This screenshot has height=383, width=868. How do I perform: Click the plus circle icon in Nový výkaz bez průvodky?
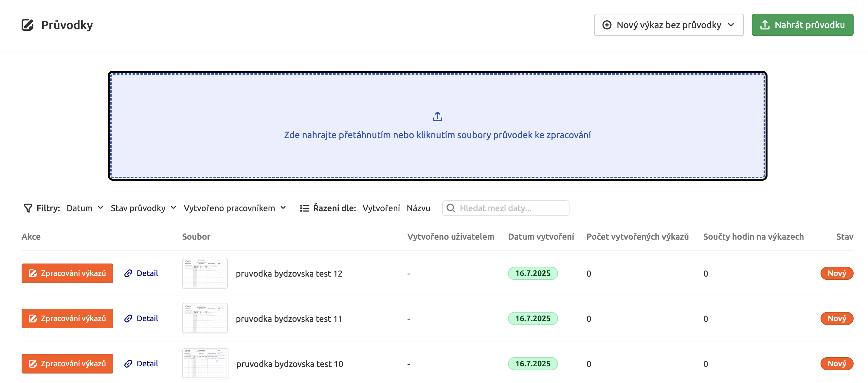click(607, 25)
